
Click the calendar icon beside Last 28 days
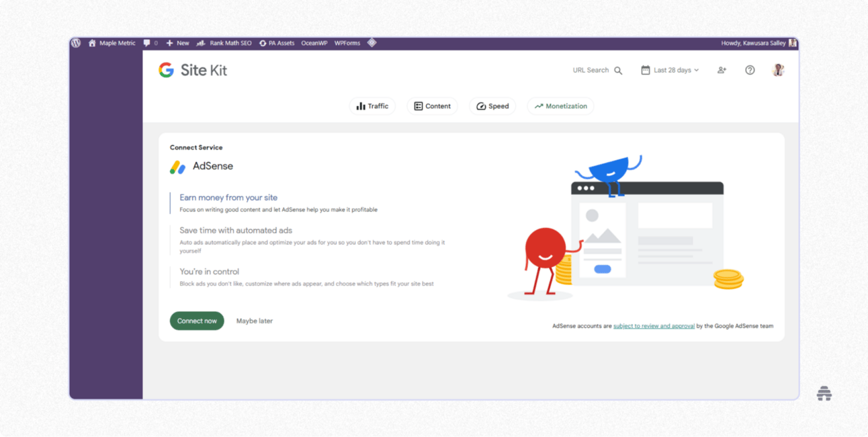[646, 70]
